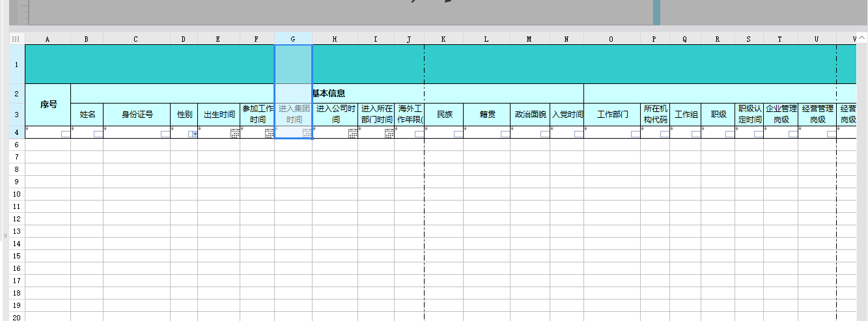Select the 性别 header cell
The width and height of the screenshot is (868, 321).
[184, 114]
